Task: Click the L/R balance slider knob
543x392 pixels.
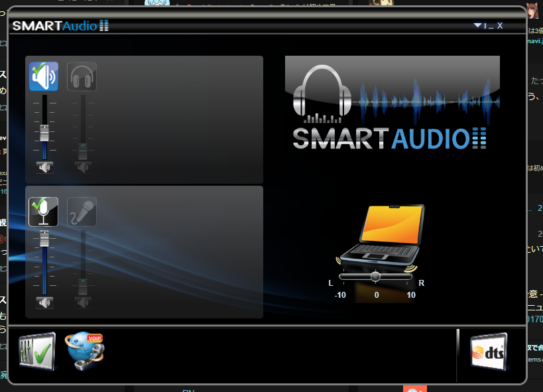Action: click(375, 276)
